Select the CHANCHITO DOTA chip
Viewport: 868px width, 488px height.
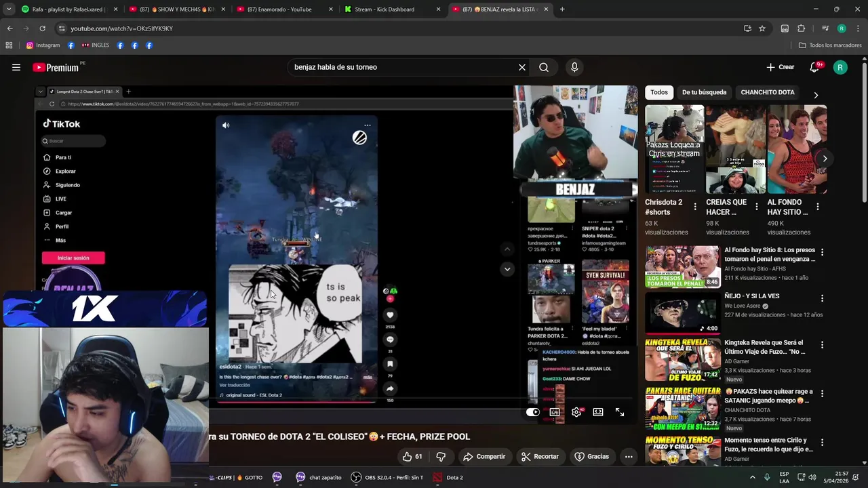coord(768,92)
